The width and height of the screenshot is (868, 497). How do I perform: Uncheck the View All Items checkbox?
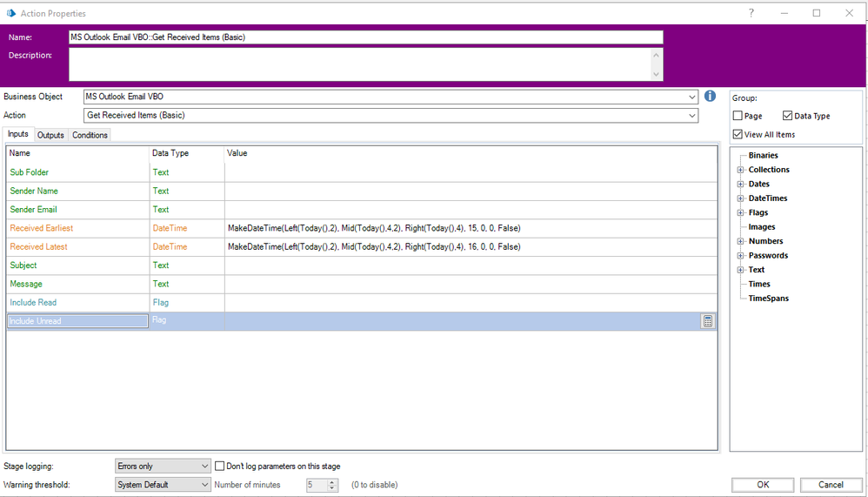738,134
